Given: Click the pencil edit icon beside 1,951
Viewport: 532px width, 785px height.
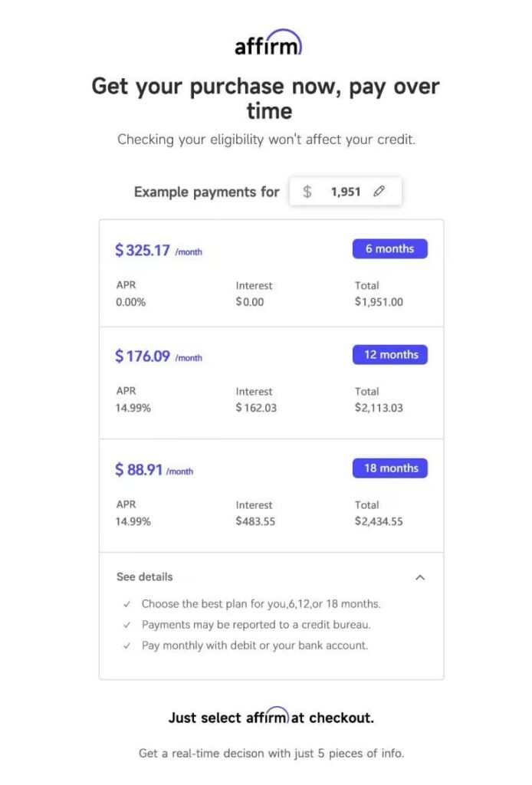Looking at the screenshot, I should pyautogui.click(x=379, y=192).
